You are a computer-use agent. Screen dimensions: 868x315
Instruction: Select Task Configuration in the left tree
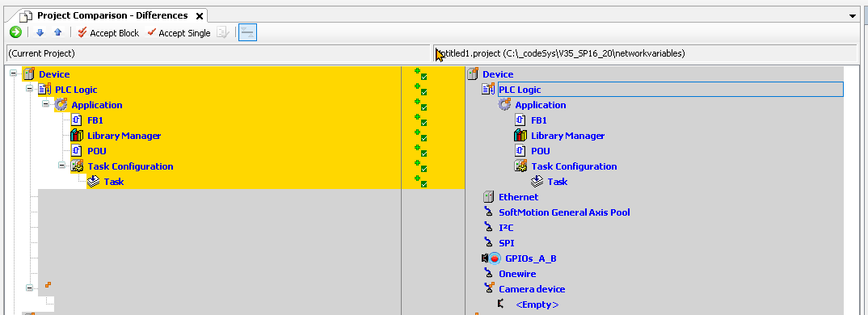(x=131, y=166)
